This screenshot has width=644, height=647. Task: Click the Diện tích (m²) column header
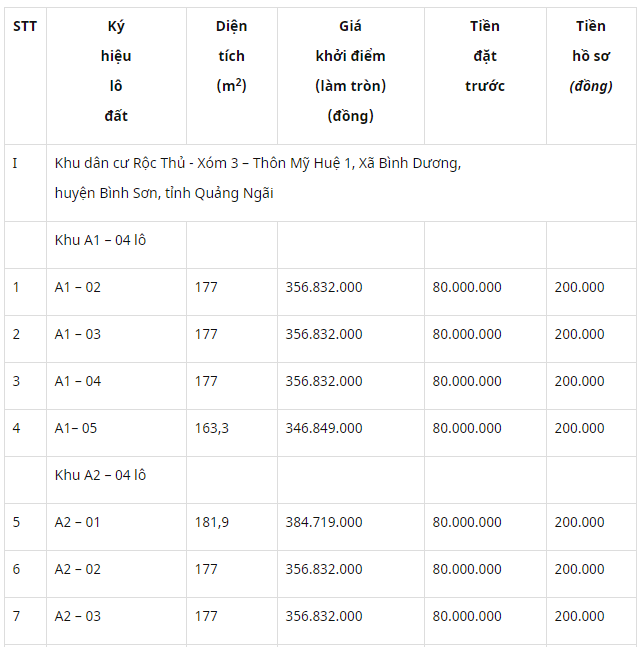pyautogui.click(x=231, y=56)
